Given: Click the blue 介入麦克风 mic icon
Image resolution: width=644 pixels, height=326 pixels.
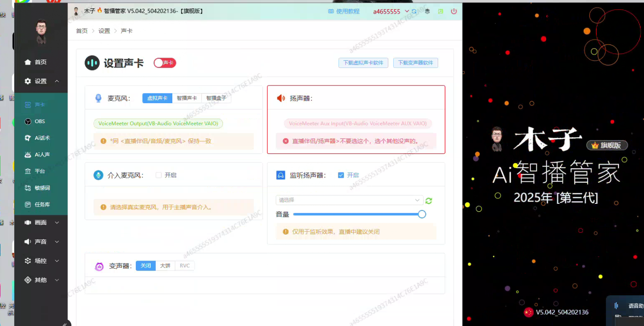Looking at the screenshot, I should [98, 175].
